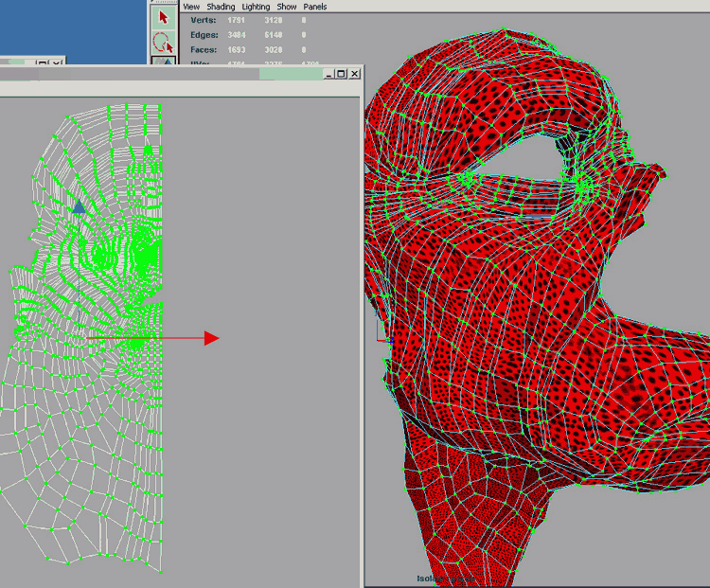Click the Verts label in the HUD

[x=204, y=20]
